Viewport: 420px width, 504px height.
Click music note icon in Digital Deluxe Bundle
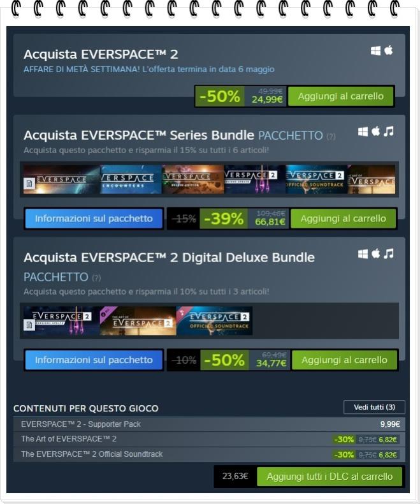(x=389, y=254)
